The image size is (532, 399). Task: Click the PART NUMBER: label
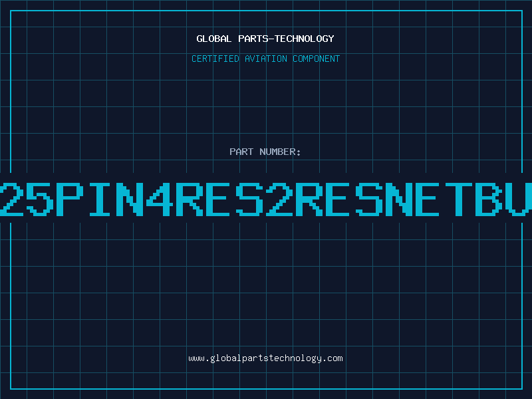click(265, 152)
